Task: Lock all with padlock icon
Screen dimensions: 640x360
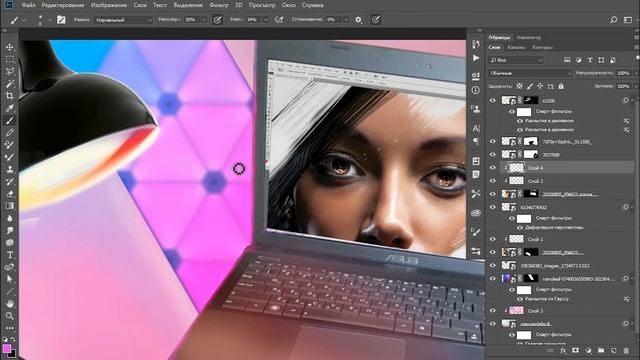Action: pos(561,86)
